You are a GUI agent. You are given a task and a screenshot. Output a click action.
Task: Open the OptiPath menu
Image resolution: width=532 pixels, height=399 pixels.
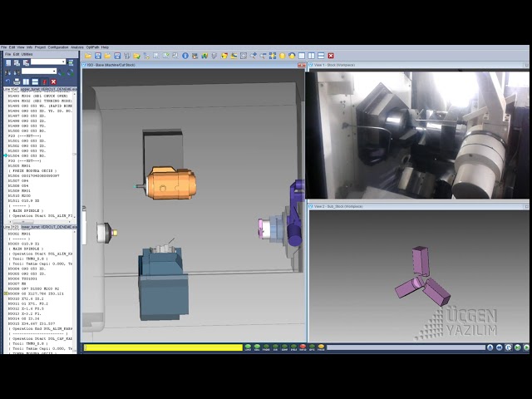click(x=92, y=47)
